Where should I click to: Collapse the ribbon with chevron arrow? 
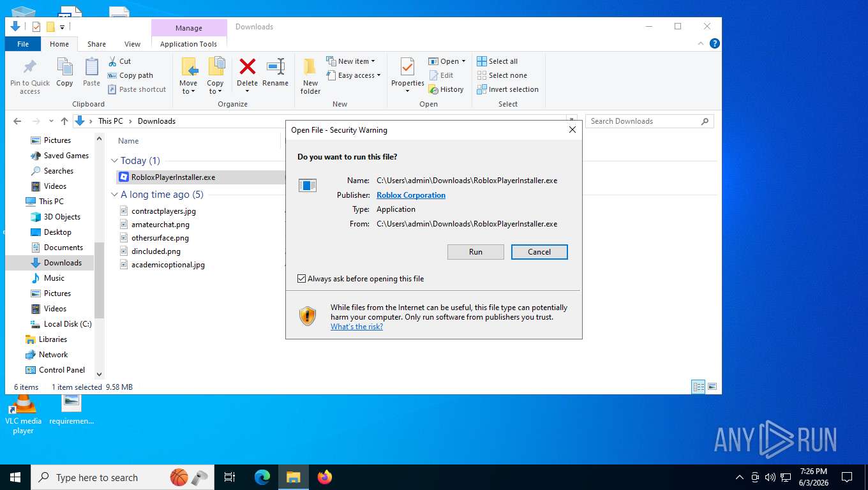[702, 43]
